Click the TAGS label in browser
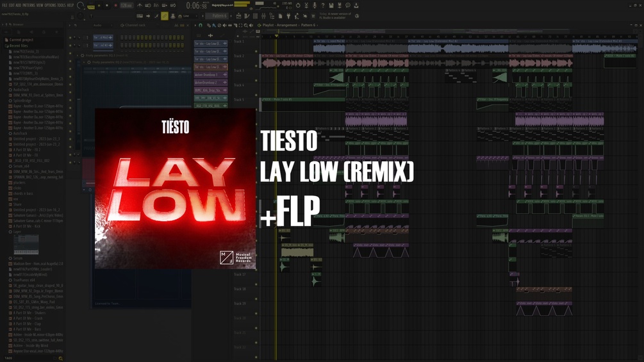This screenshot has width=644, height=362. (x=8, y=358)
